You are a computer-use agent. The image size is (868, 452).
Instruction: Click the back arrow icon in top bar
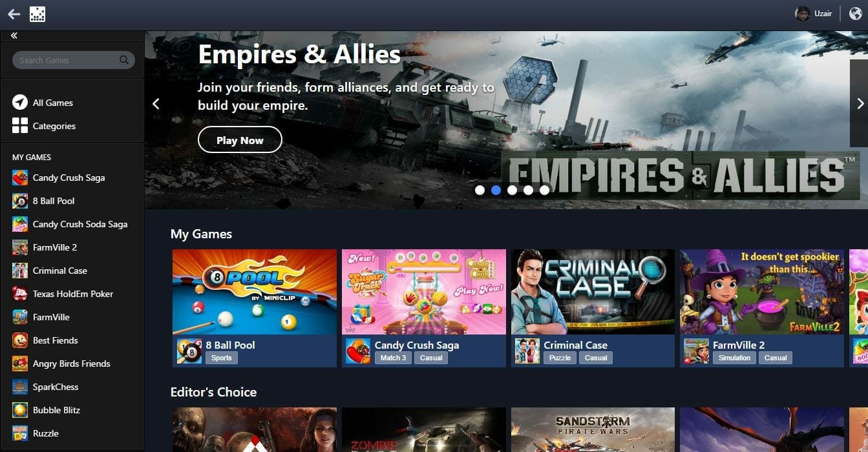click(14, 14)
